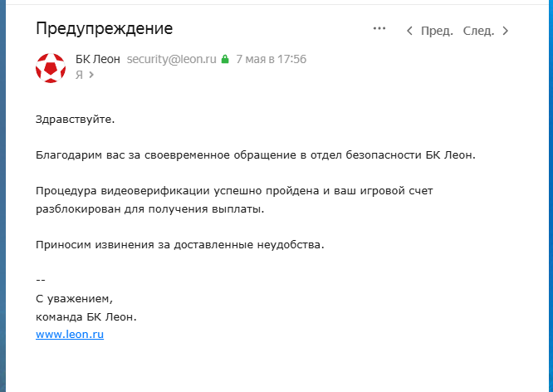Click the email subject Предупреждение
Viewport: 553px width, 392px height.
(x=104, y=29)
